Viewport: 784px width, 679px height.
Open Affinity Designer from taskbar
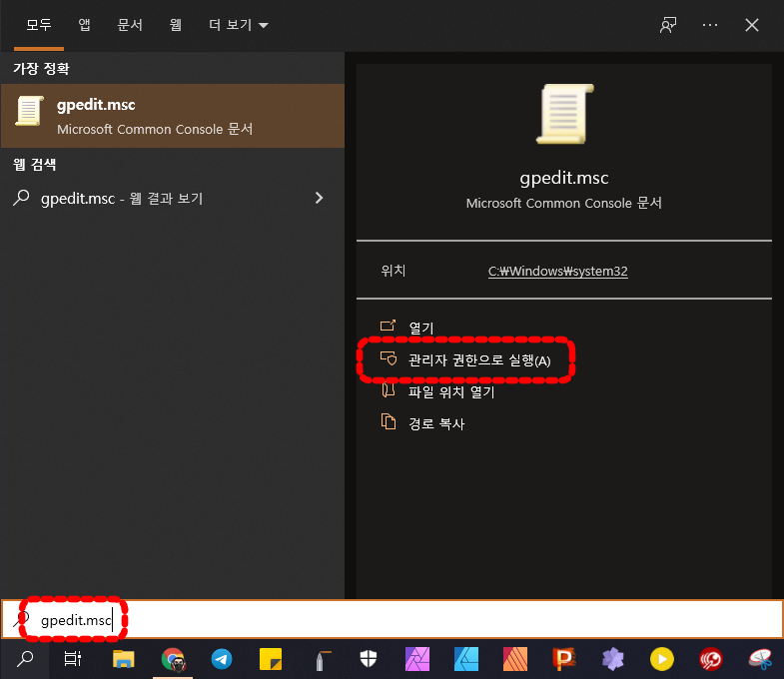point(466,659)
